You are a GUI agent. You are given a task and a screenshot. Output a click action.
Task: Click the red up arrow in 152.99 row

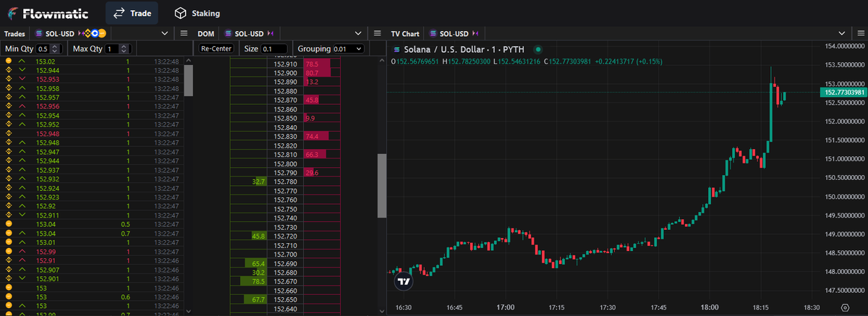tap(22, 251)
